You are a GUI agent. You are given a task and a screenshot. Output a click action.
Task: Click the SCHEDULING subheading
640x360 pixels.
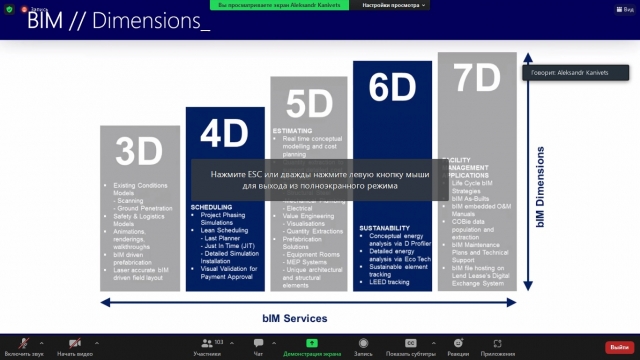(x=211, y=207)
